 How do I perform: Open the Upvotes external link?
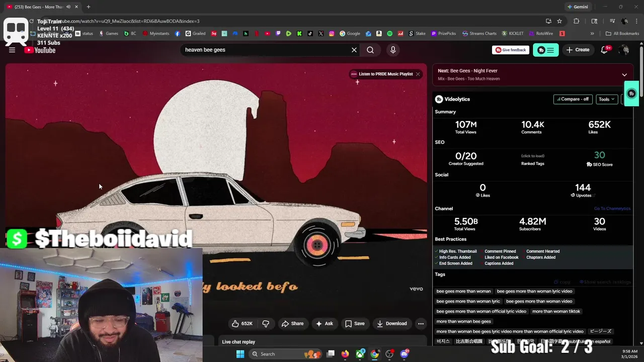583,195
